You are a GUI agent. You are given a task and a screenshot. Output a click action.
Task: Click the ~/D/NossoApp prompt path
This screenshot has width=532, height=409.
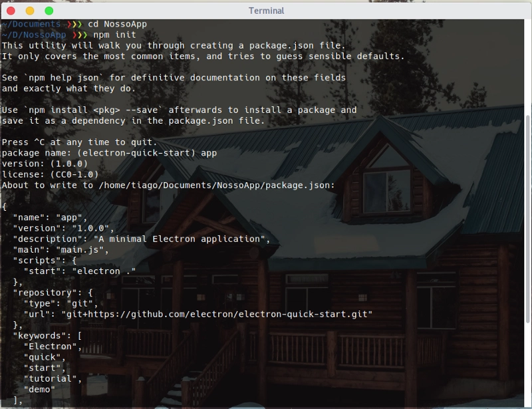click(34, 35)
